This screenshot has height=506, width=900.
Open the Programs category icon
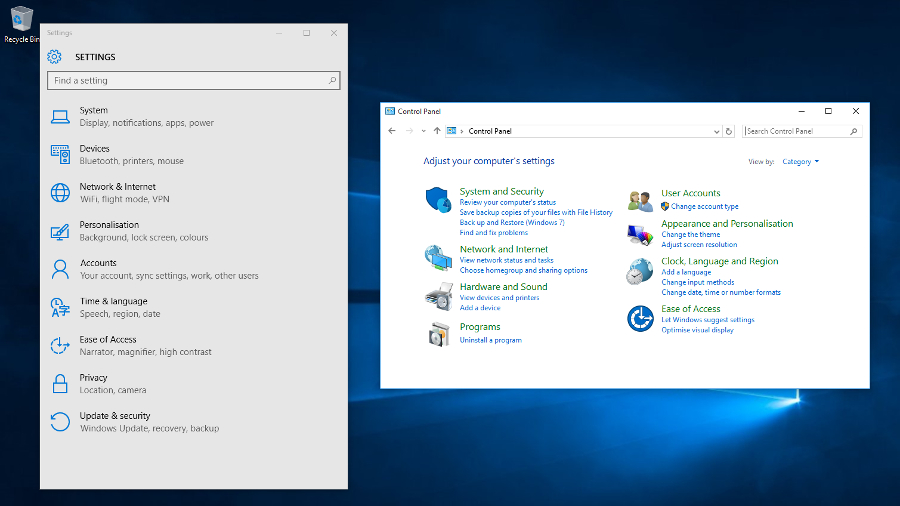tap(438, 334)
